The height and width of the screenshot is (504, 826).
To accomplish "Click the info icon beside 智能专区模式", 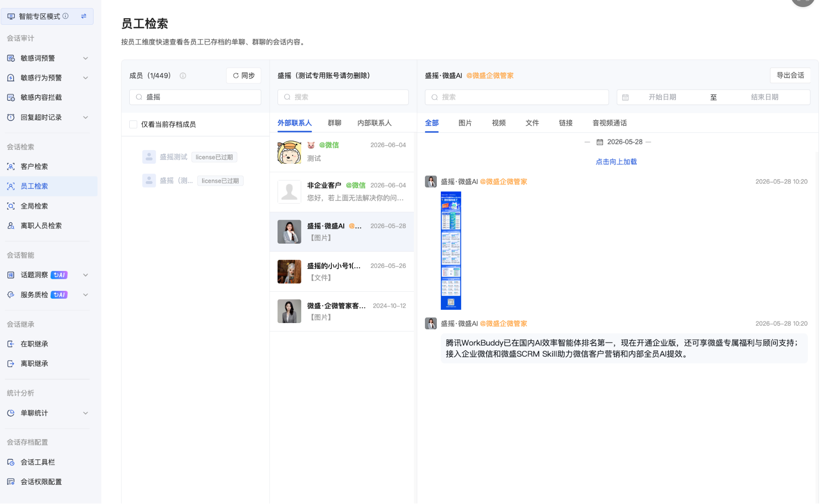I will (65, 16).
